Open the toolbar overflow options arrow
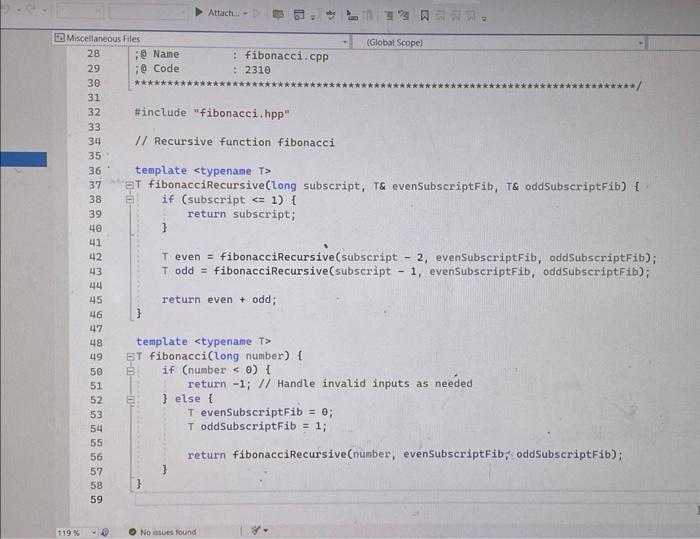Screen dimensions: 700x539 [x=484, y=19]
